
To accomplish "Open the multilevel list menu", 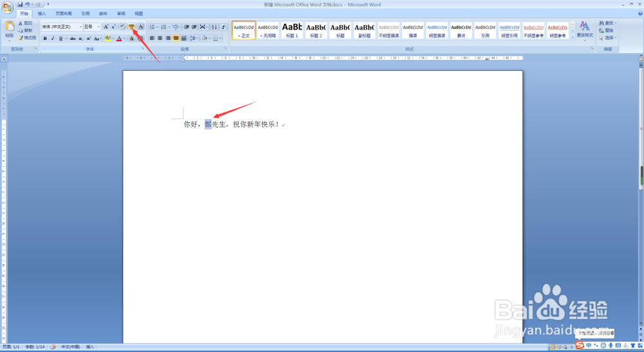I will (x=176, y=26).
